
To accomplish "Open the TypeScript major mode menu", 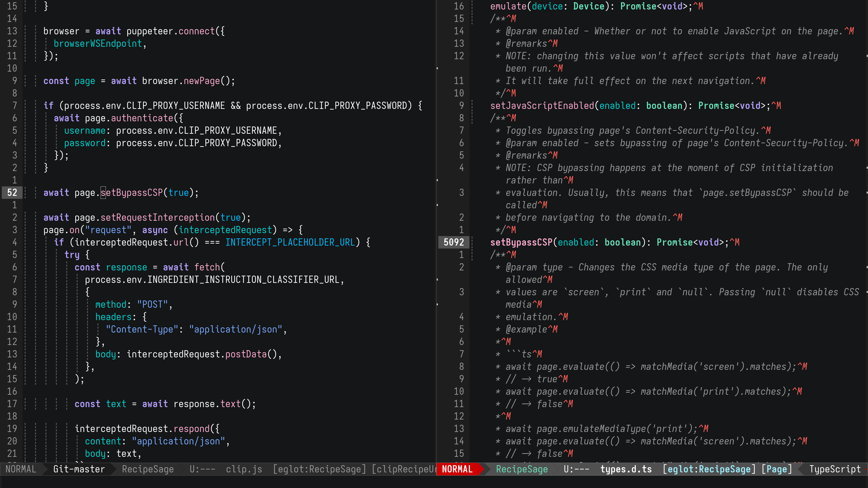I will coord(835,469).
